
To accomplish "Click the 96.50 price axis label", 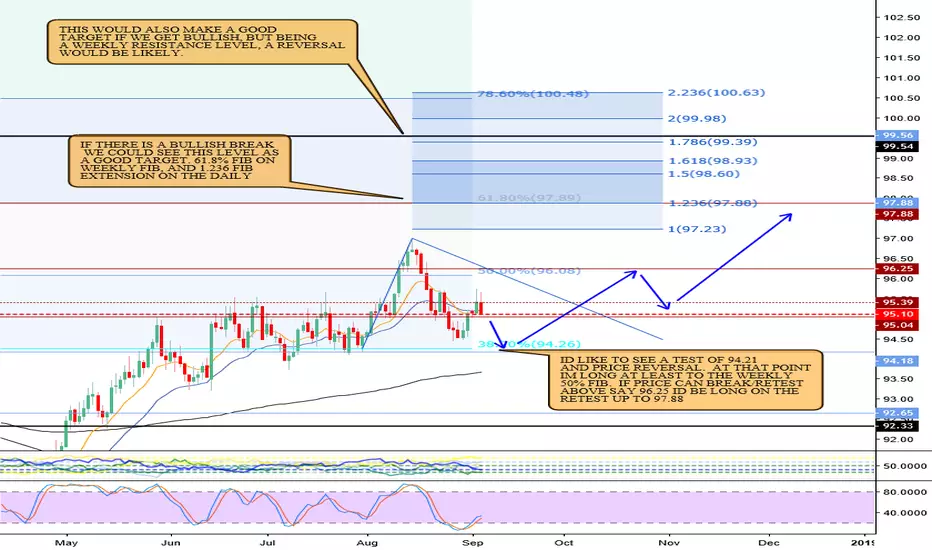I will [898, 259].
